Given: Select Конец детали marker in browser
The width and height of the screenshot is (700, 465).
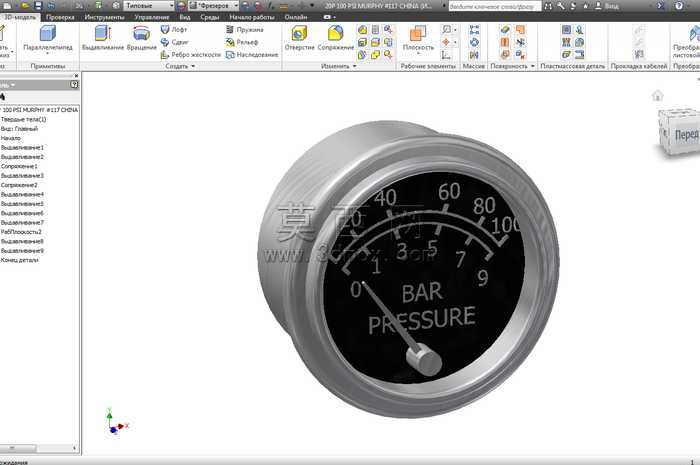Looking at the screenshot, I should [20, 260].
